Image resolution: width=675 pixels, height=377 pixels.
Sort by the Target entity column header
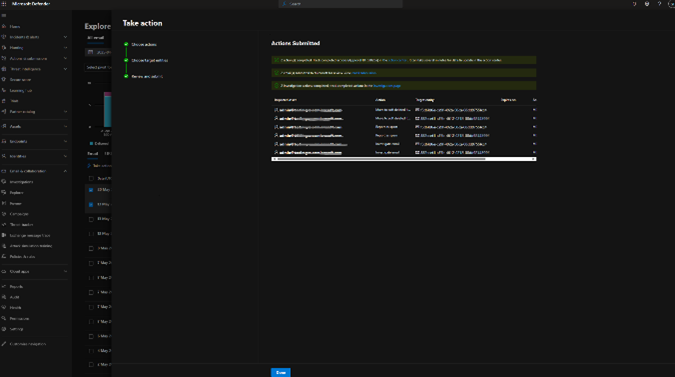pos(424,100)
